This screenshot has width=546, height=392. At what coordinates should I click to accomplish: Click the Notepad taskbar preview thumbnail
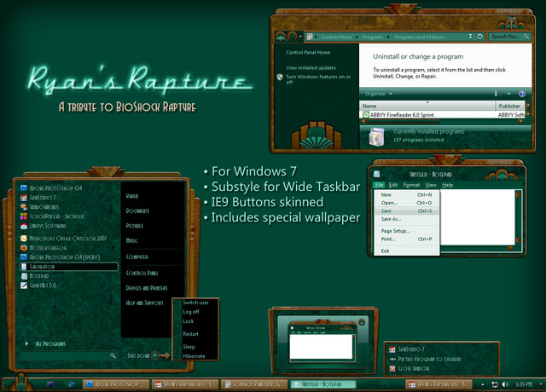(x=322, y=342)
